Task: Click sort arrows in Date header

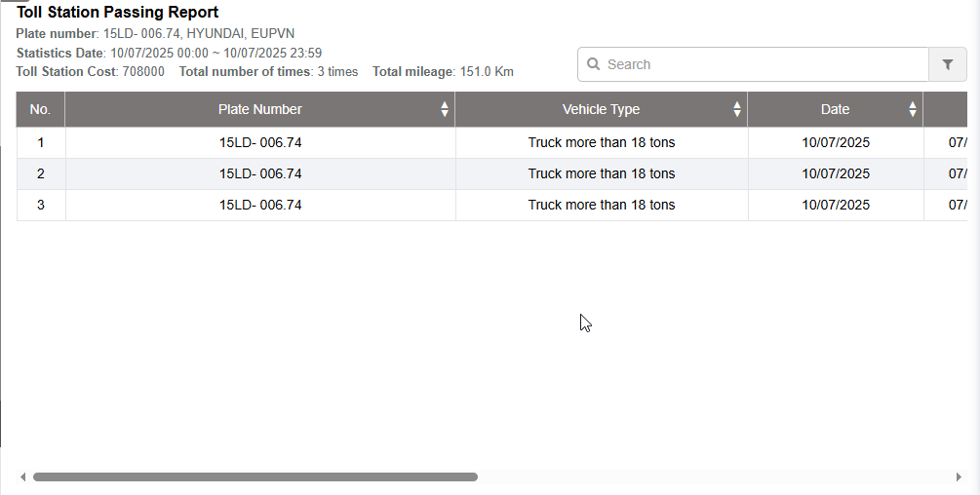Action: pos(913,109)
